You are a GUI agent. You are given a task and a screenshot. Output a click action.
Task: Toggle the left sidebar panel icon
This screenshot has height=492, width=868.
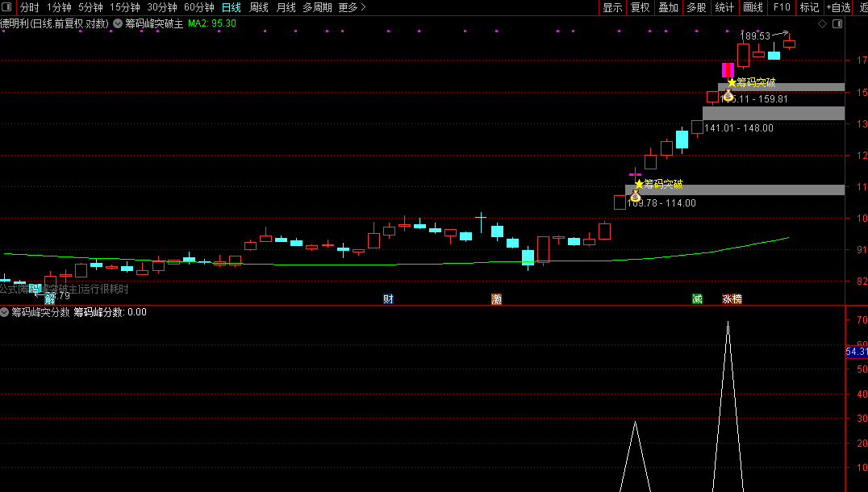click(x=8, y=7)
